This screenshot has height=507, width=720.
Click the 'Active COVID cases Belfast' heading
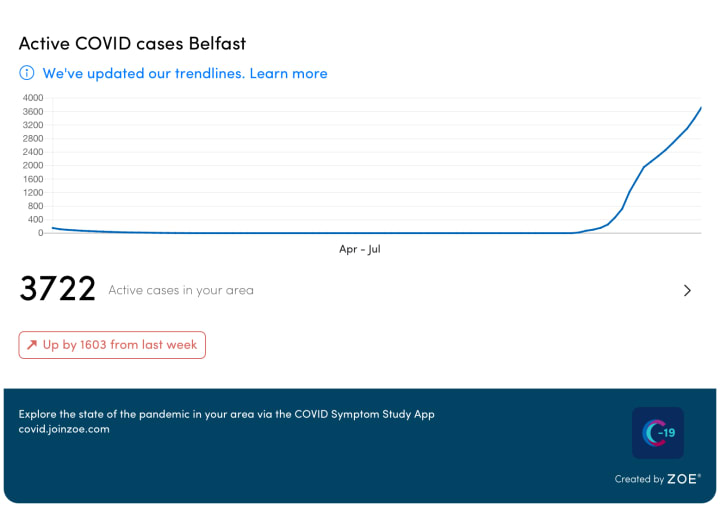coord(132,44)
